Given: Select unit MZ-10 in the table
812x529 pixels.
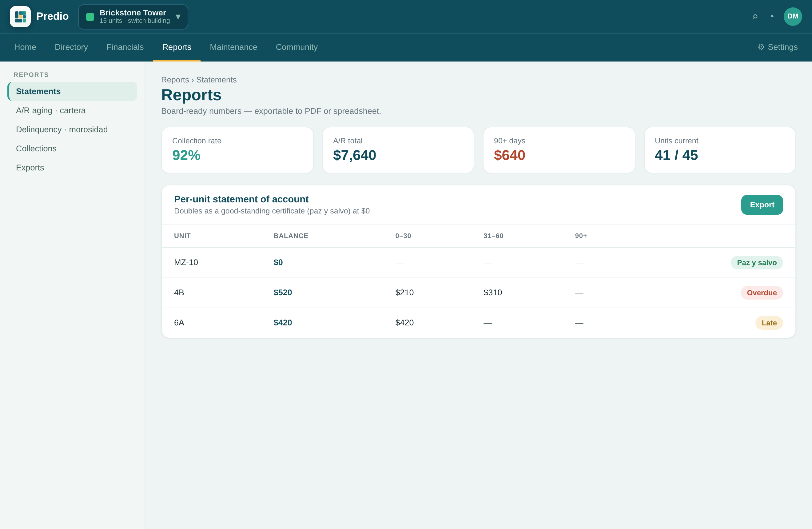Looking at the screenshot, I should click(x=186, y=262).
